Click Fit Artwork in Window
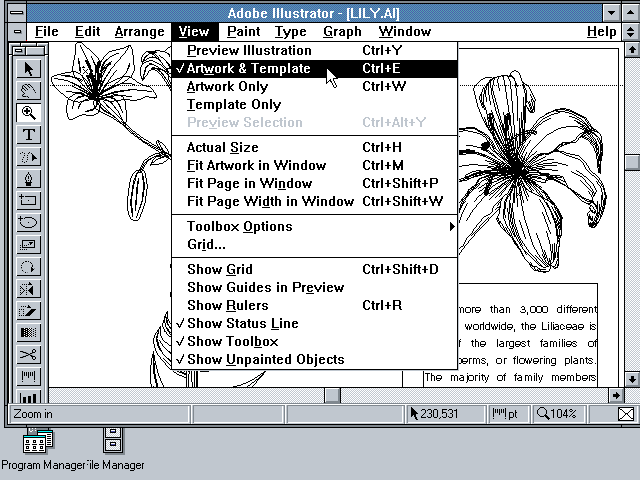 [256, 165]
